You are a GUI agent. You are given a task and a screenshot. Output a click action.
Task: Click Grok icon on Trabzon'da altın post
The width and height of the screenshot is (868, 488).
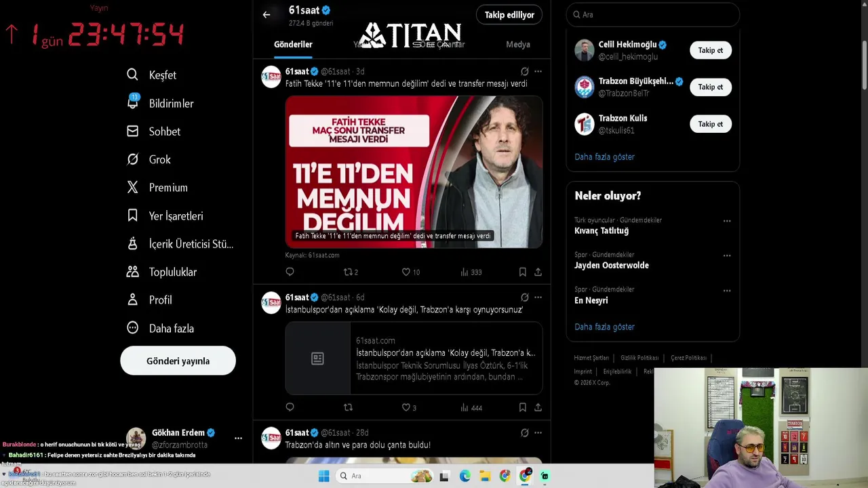pyautogui.click(x=524, y=432)
